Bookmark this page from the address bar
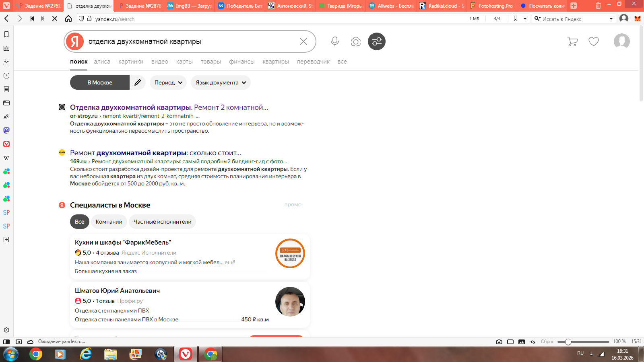The image size is (644, 362). 516,19
